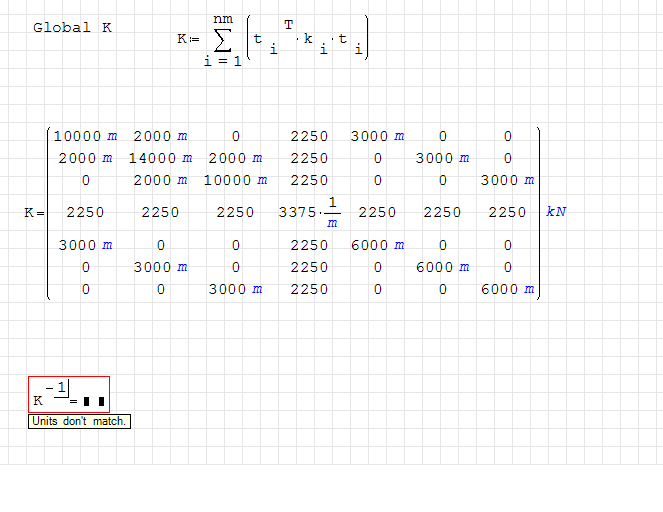Select the "nm" upper summation limit

pyautogui.click(x=222, y=17)
